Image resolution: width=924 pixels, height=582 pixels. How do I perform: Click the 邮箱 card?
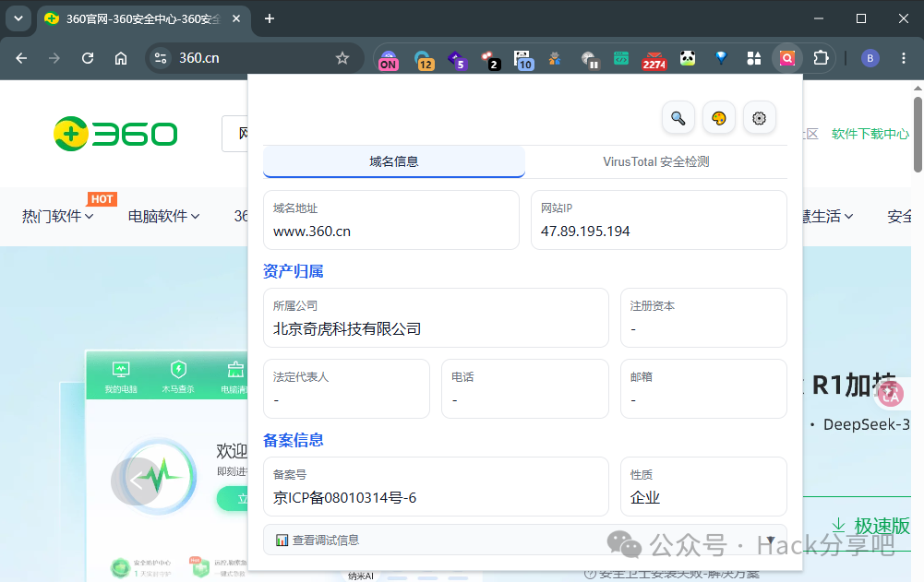[703, 389]
